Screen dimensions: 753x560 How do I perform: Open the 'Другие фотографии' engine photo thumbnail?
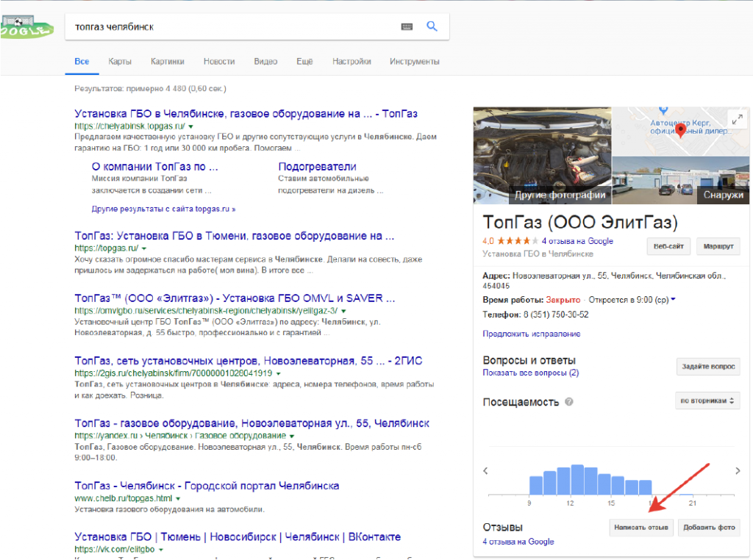[542, 156]
